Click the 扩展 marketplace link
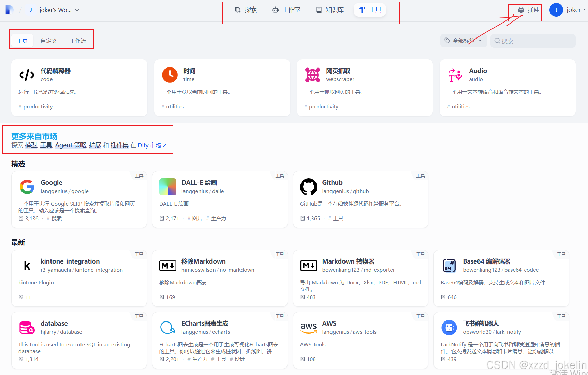Screen dimensions: 588x375 click(95, 145)
